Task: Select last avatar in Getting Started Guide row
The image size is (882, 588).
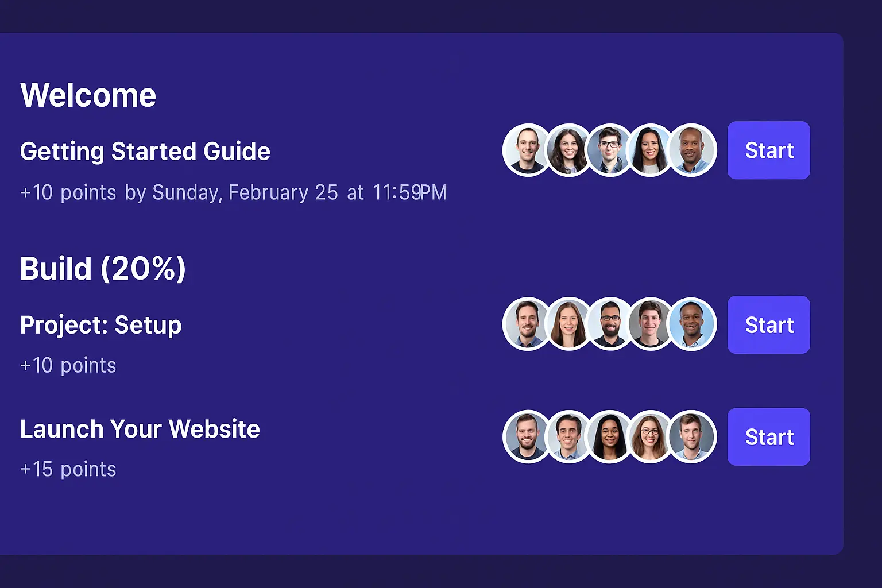Action: click(691, 150)
